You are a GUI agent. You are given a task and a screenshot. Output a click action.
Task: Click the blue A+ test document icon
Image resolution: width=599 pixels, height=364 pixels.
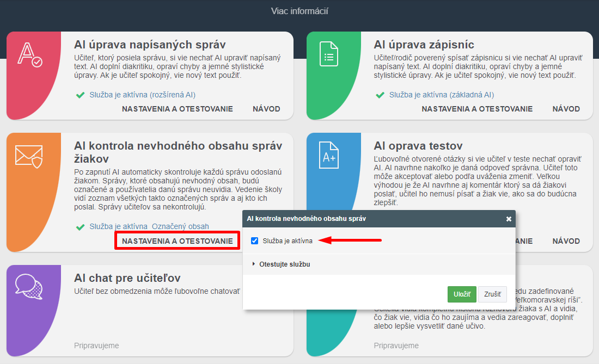pyautogui.click(x=329, y=156)
